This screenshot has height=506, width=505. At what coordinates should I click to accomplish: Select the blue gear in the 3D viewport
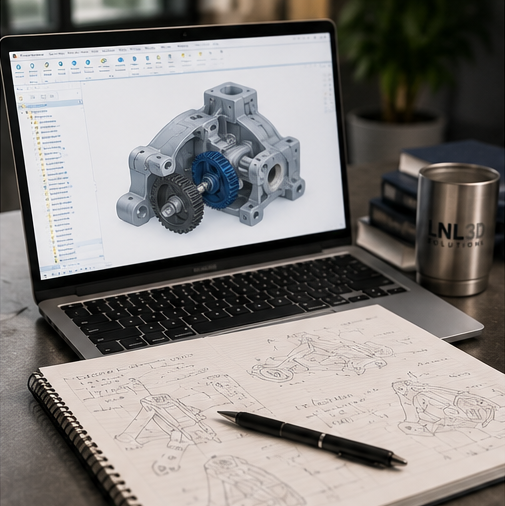coord(215,179)
